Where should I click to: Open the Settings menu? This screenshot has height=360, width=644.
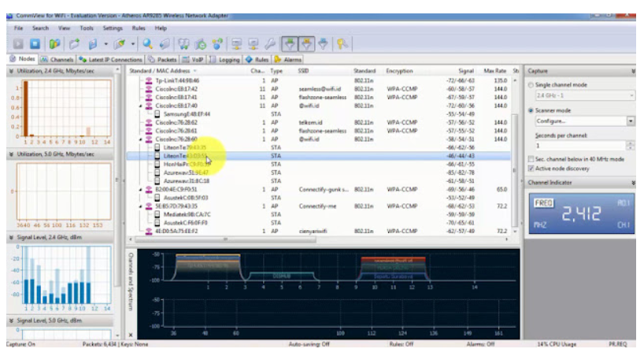[x=113, y=28]
